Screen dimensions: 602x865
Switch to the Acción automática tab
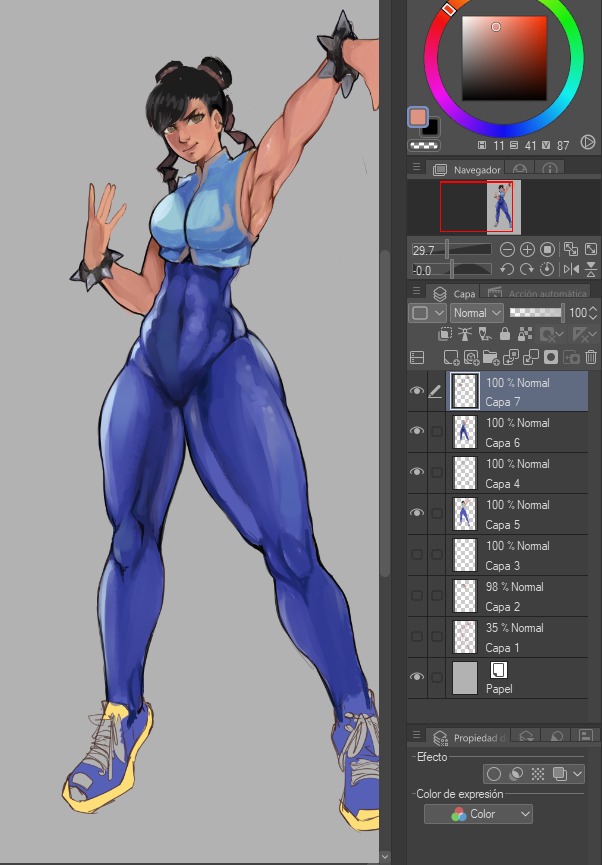tap(537, 293)
